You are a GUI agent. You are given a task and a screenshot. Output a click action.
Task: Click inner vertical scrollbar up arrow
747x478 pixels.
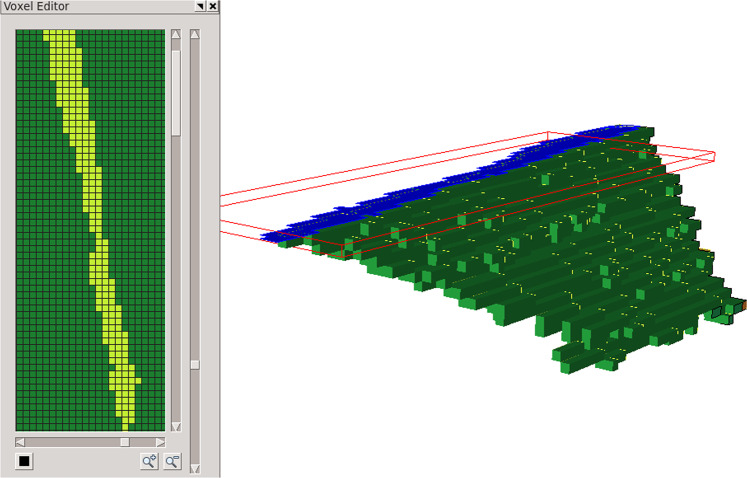click(176, 35)
